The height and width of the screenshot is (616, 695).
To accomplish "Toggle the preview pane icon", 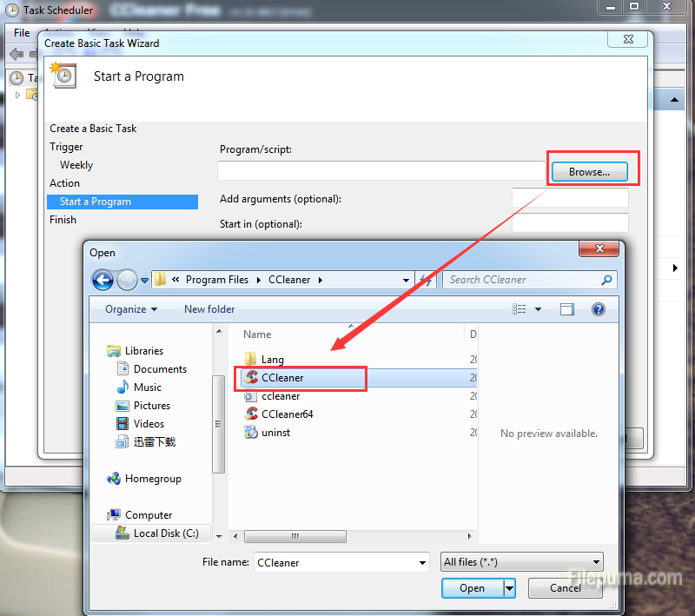I will tap(567, 309).
